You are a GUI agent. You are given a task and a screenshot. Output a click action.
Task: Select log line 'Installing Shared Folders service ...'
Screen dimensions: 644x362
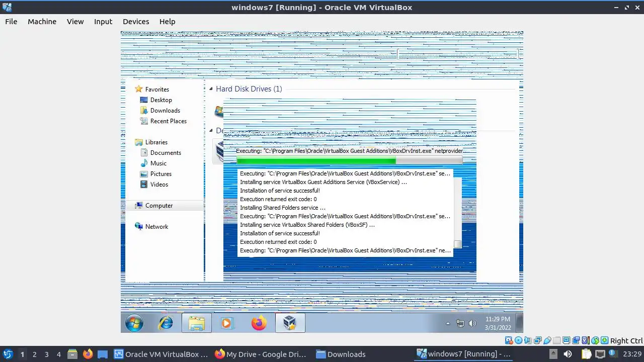point(283,208)
